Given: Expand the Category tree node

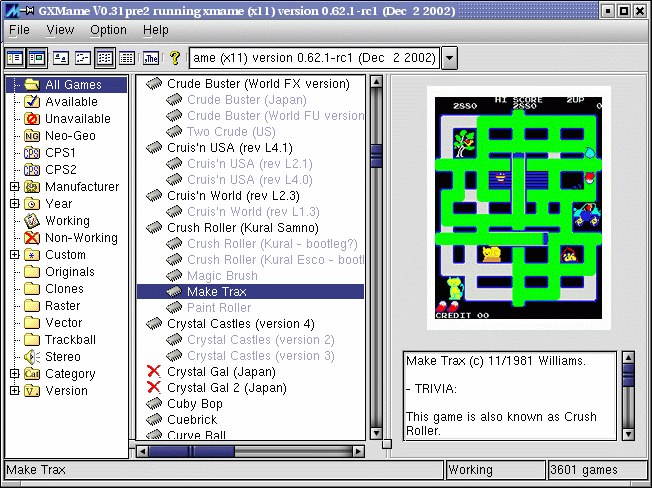Looking at the screenshot, I should click(14, 374).
